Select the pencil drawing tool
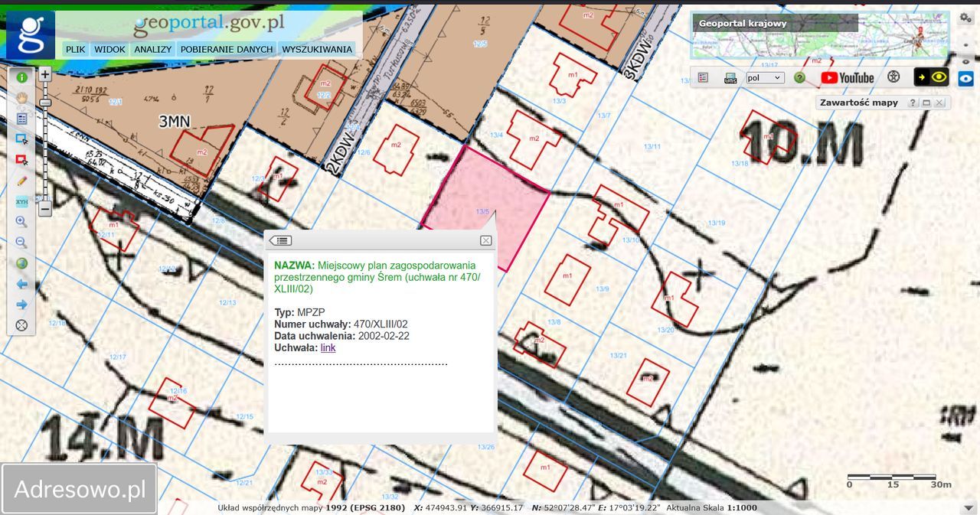This screenshot has height=515, width=980. (21, 181)
